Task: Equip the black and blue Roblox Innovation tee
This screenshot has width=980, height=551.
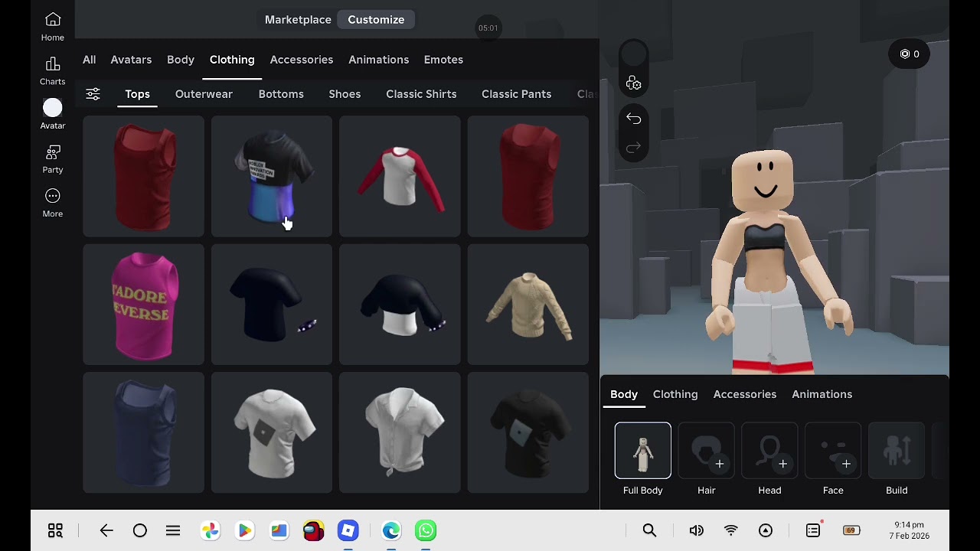Action: (x=272, y=177)
